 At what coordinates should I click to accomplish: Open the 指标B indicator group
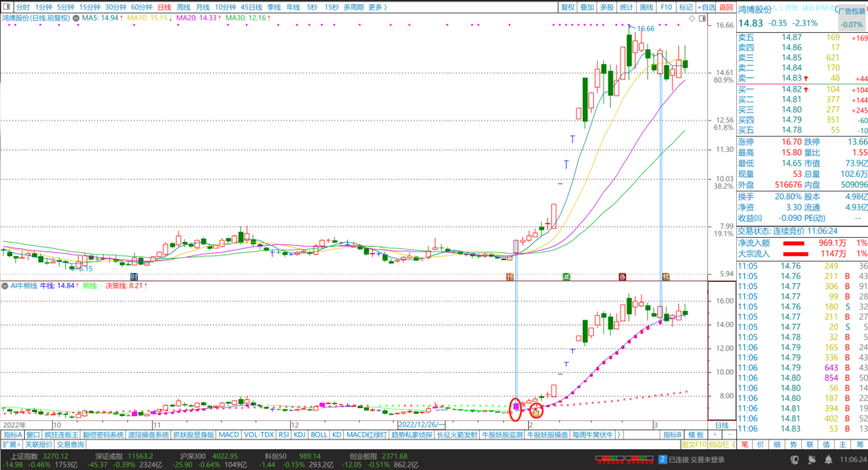tap(673, 435)
